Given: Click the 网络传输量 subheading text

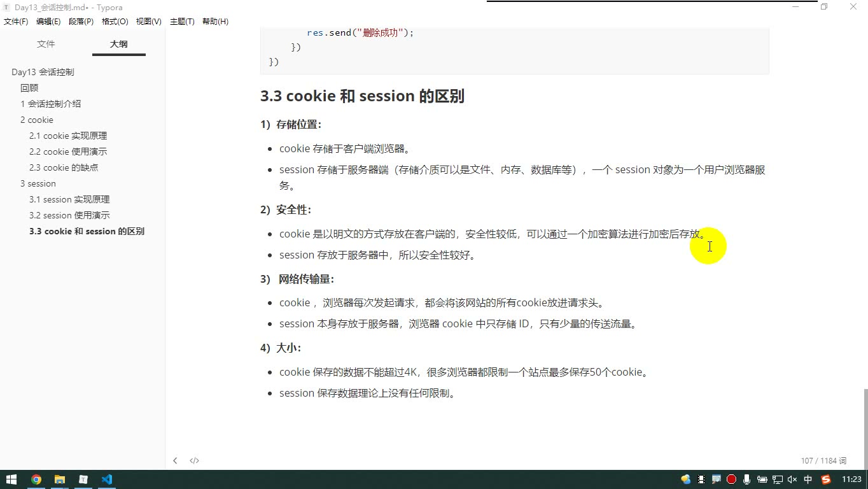Looking at the screenshot, I should pos(304,279).
